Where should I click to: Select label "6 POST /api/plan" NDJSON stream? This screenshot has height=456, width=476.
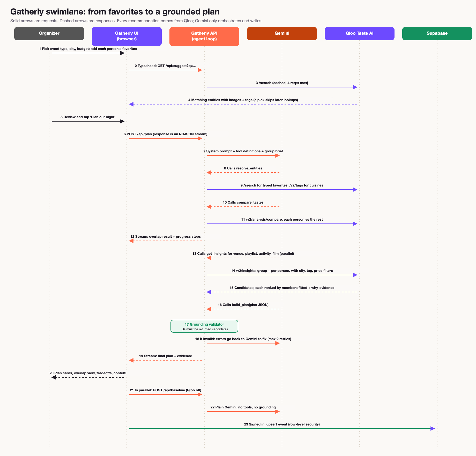click(166, 134)
